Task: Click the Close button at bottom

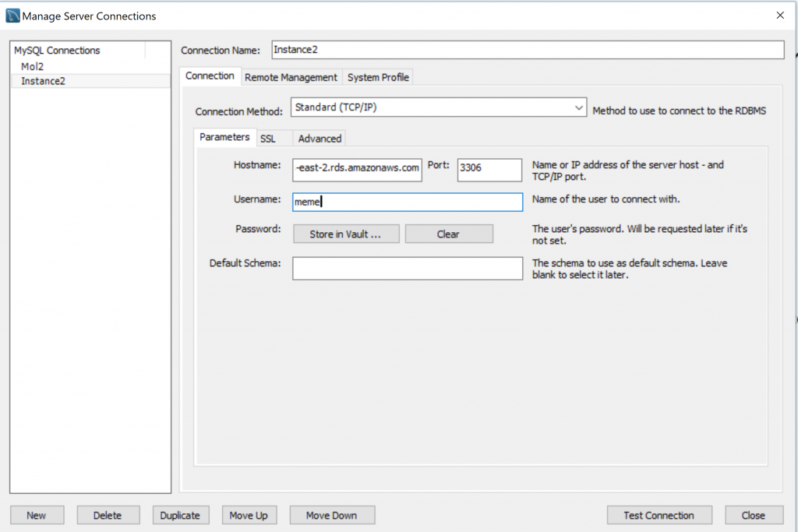Action: point(754,515)
